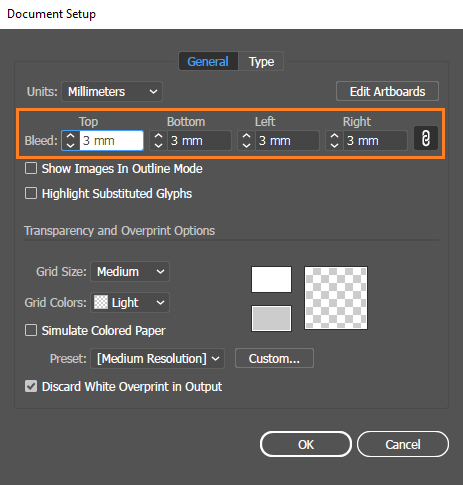The width and height of the screenshot is (463, 485).
Task: Increase the Top bleed value stepper
Action: tap(70, 136)
